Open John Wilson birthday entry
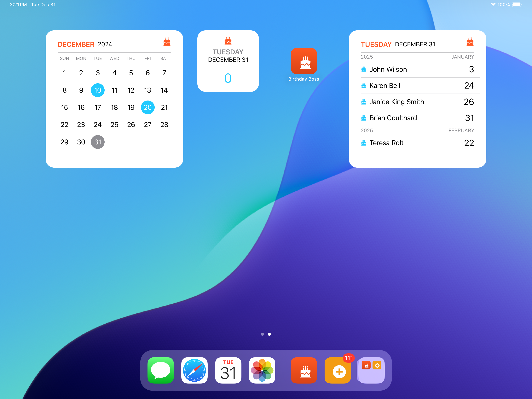Image resolution: width=532 pixels, height=399 pixels. point(420,70)
